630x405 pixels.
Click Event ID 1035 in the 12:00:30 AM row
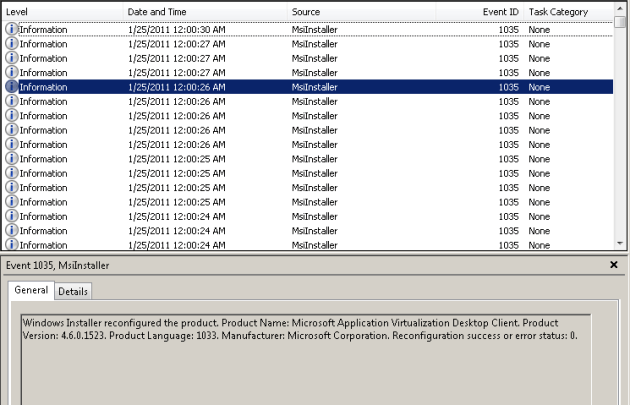(x=509, y=30)
